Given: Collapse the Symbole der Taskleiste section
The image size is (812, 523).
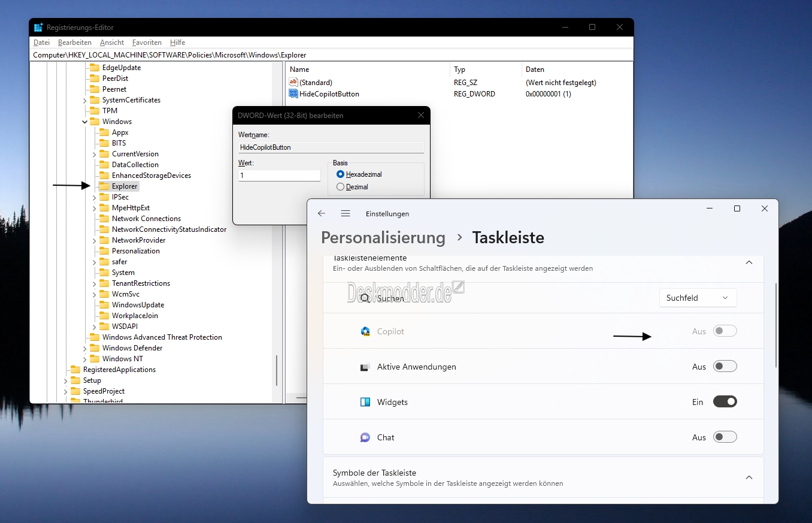Looking at the screenshot, I should (x=749, y=477).
